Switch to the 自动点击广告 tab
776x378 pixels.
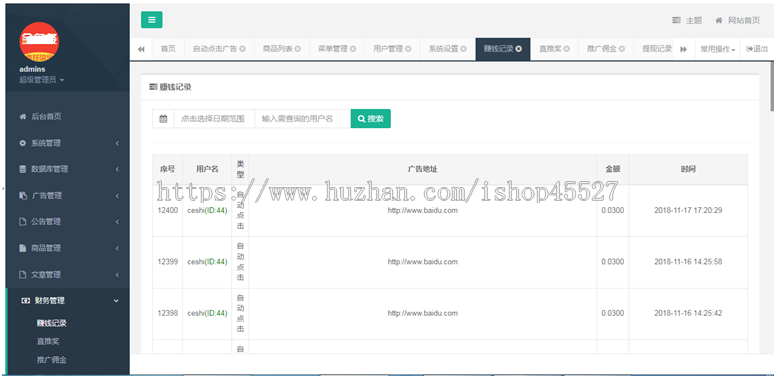(x=215, y=49)
